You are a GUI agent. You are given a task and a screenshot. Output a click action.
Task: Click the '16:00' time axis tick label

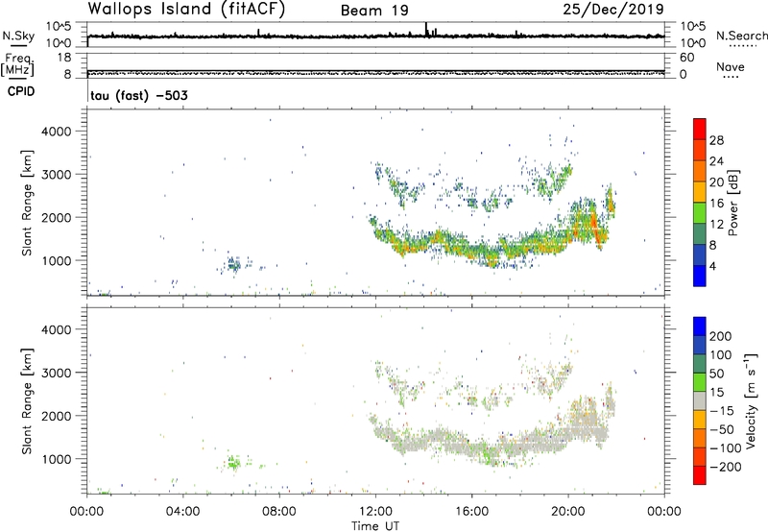tap(471, 512)
